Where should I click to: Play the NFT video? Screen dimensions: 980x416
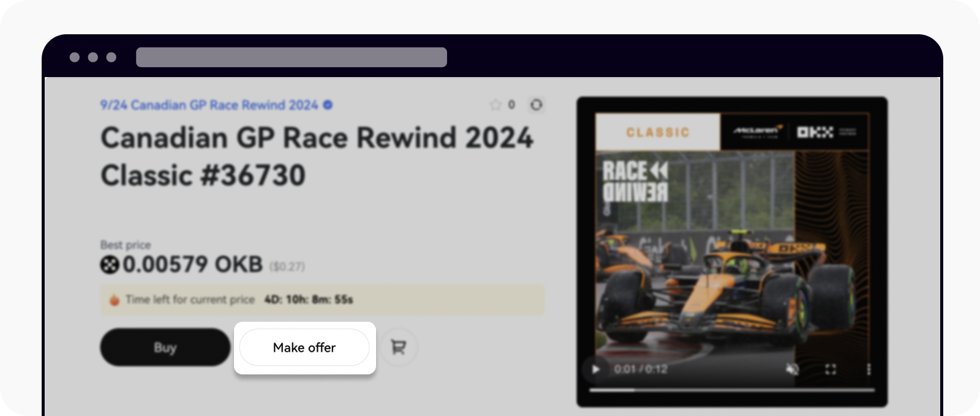pos(595,370)
